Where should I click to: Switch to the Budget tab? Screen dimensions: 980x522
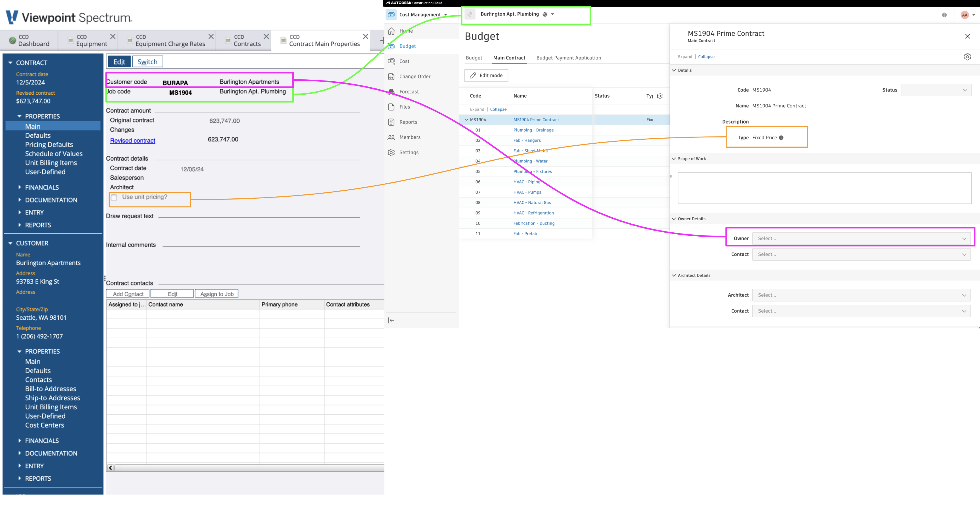coord(474,58)
